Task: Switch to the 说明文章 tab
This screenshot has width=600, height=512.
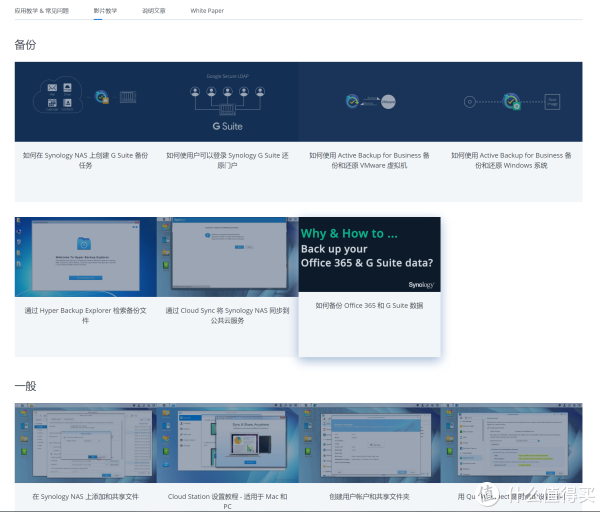Action: coord(154,11)
